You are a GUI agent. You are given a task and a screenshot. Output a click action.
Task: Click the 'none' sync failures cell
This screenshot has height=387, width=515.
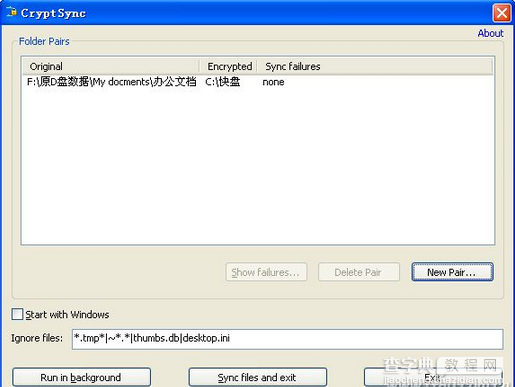click(x=273, y=82)
